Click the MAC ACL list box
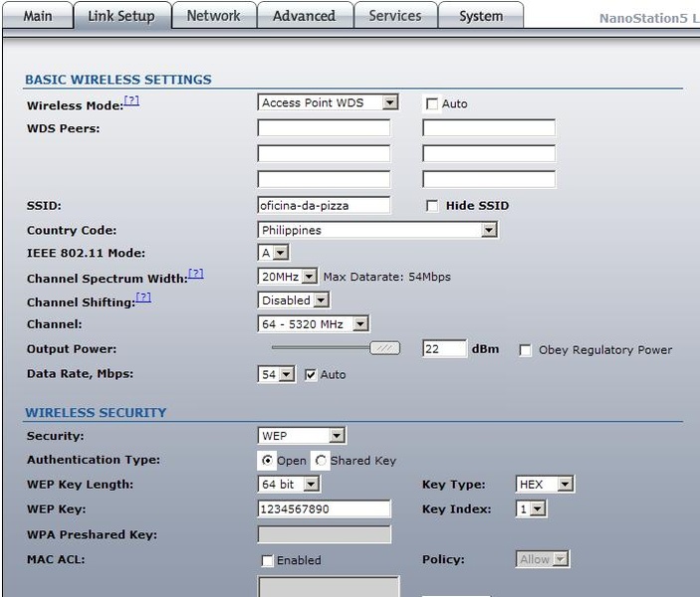Screen dimensions: 700x597 pos(329,586)
